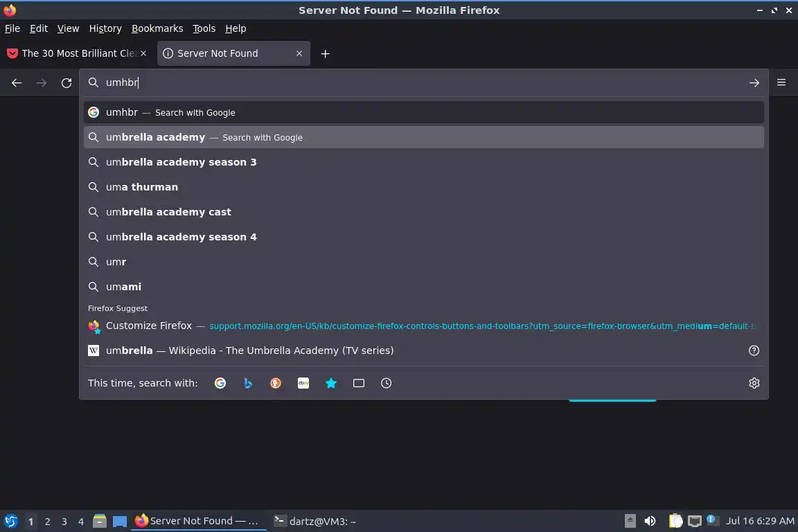Open the dartz@VM3 terminal taskbar entry

(x=316, y=522)
